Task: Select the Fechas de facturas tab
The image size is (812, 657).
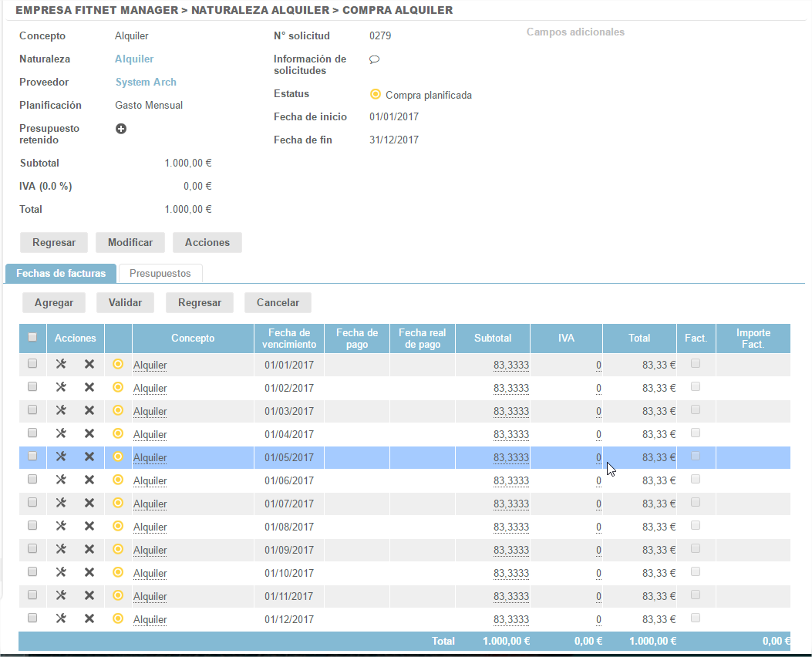Action: coord(61,273)
